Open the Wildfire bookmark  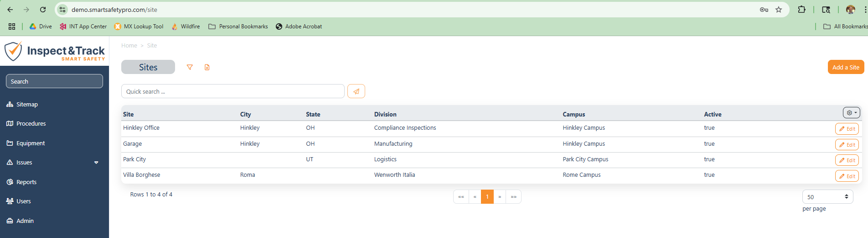[x=186, y=26]
